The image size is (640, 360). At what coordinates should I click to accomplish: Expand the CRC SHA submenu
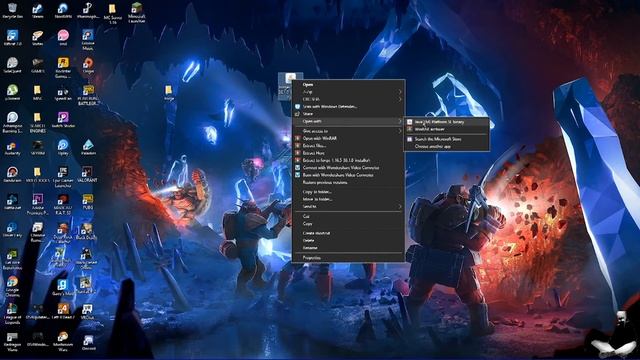pyautogui.click(x=349, y=99)
